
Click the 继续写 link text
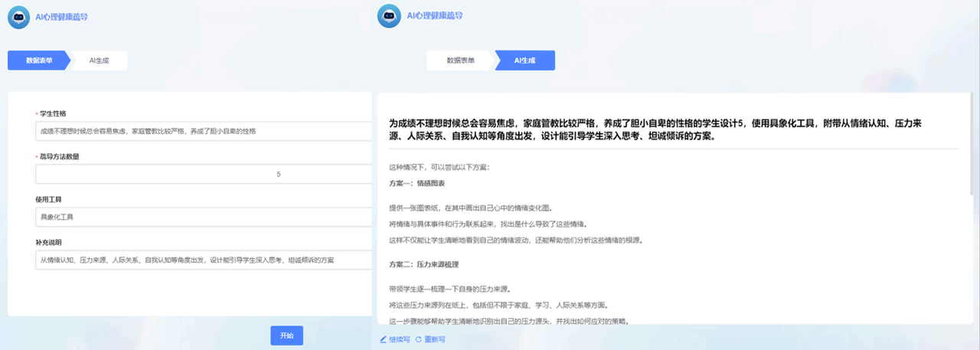tap(400, 339)
